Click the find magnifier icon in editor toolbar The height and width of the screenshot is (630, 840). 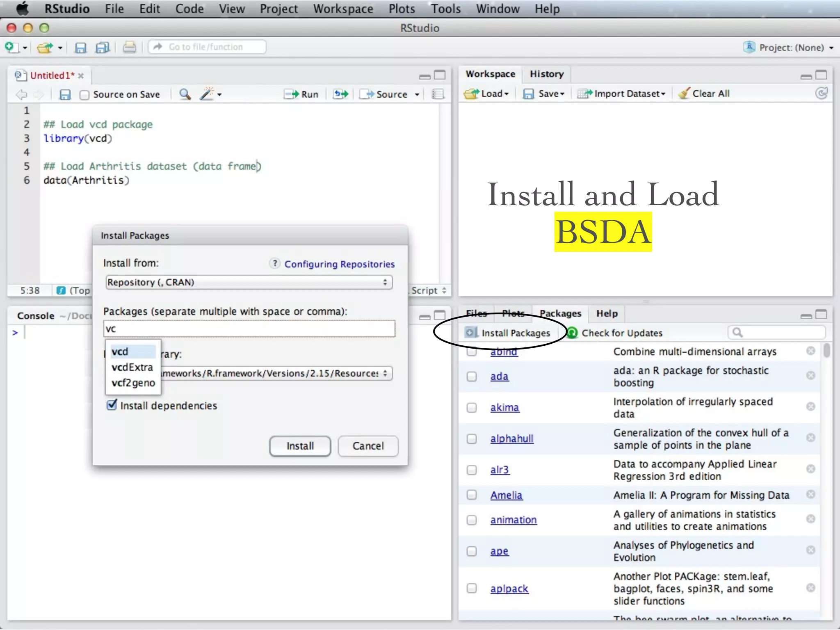[185, 94]
